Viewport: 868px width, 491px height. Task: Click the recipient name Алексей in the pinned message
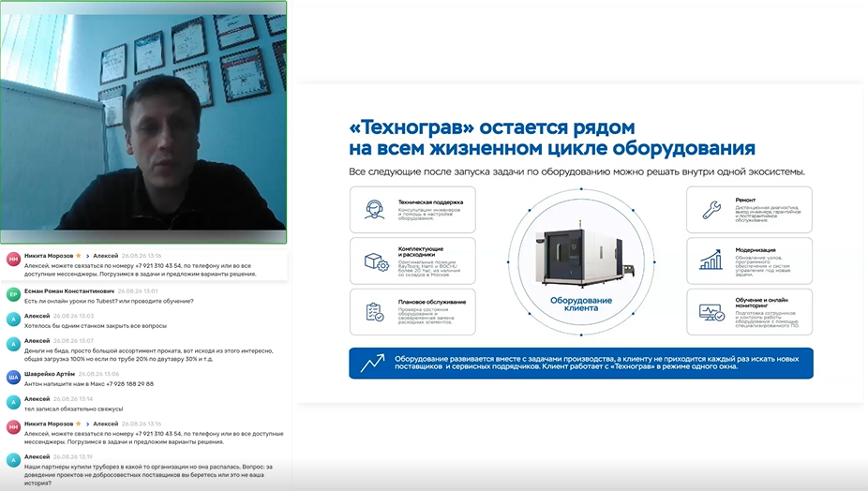pyautogui.click(x=106, y=256)
